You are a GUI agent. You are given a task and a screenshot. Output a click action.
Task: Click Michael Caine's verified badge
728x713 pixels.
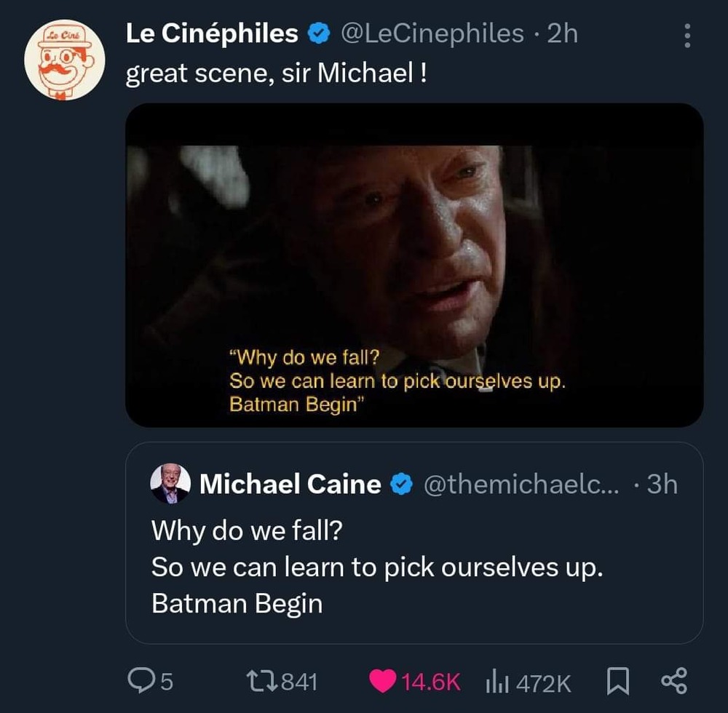(x=401, y=485)
